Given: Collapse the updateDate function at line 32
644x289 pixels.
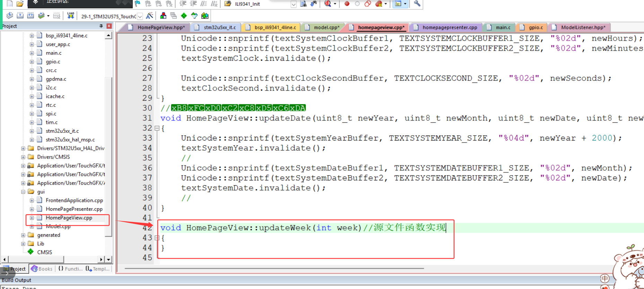Looking at the screenshot, I should [157, 128].
